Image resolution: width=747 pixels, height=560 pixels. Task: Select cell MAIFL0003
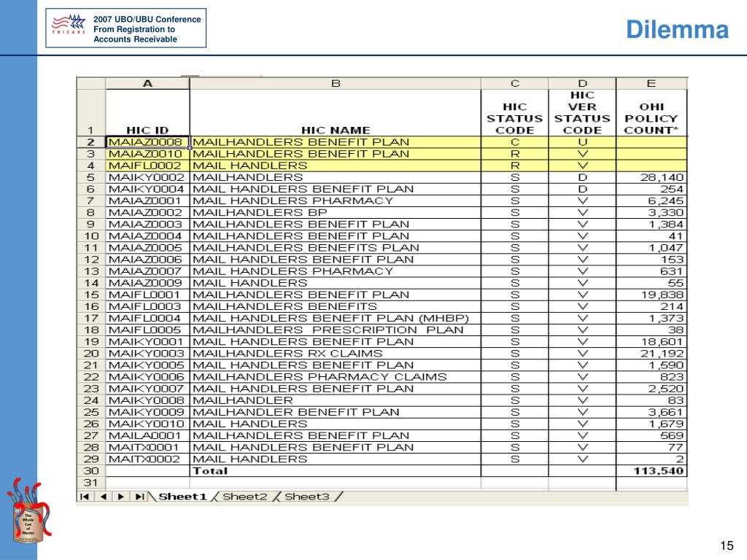click(x=147, y=306)
